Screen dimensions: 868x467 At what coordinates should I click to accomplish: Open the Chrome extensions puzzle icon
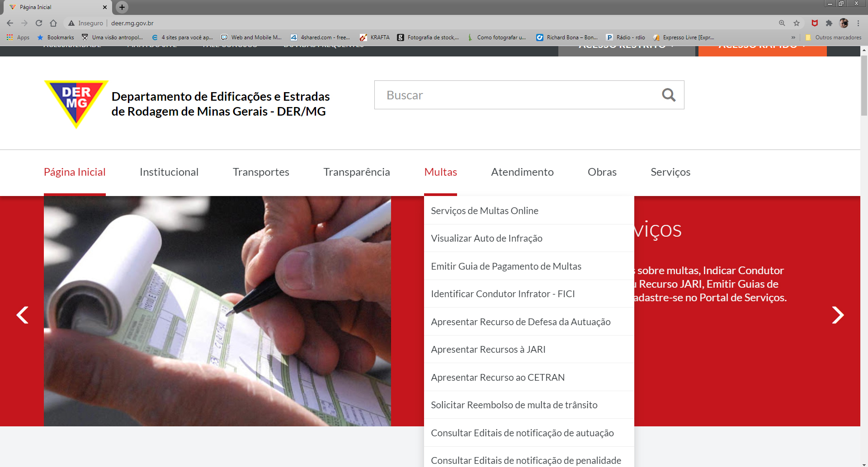(x=829, y=23)
